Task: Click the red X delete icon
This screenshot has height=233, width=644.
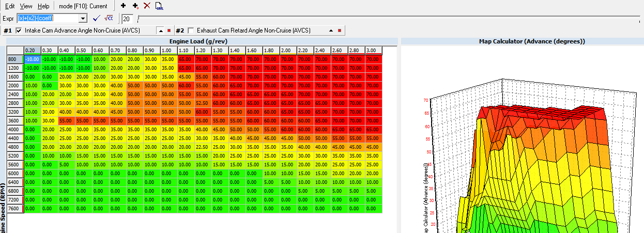Action: point(147,6)
